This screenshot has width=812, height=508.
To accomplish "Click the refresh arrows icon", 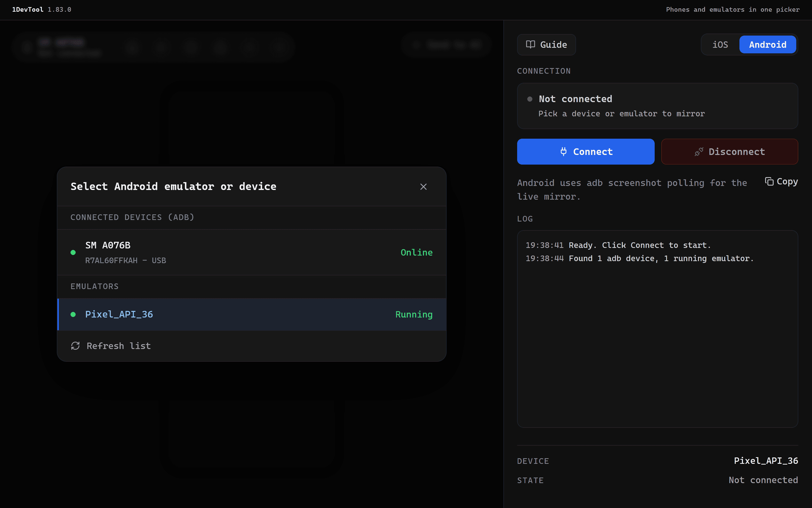I will click(x=75, y=346).
